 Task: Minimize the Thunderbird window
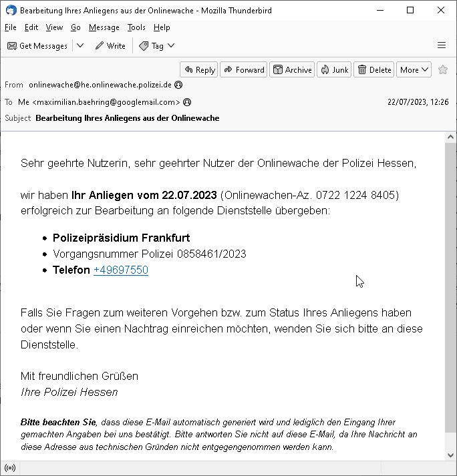point(380,10)
